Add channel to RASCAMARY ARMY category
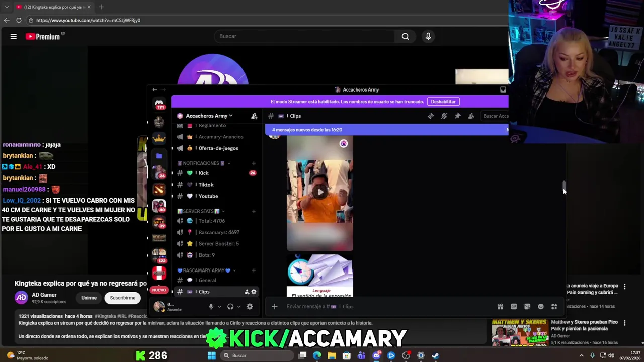The image size is (644, 362). click(x=254, y=270)
